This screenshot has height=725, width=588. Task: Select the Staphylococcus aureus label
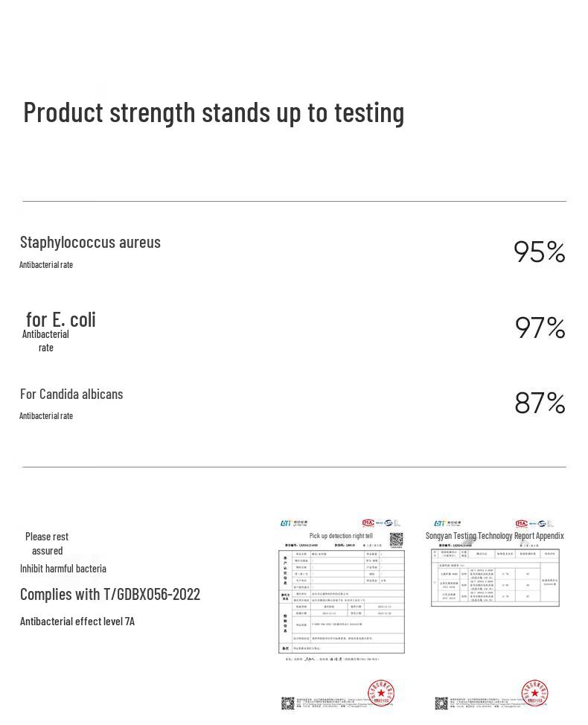(90, 242)
